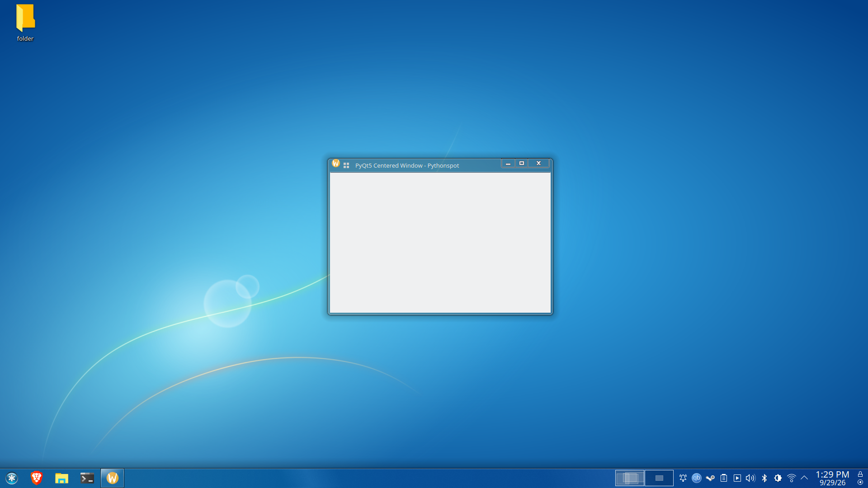Click the PyQt5 window app icon

(x=336, y=164)
